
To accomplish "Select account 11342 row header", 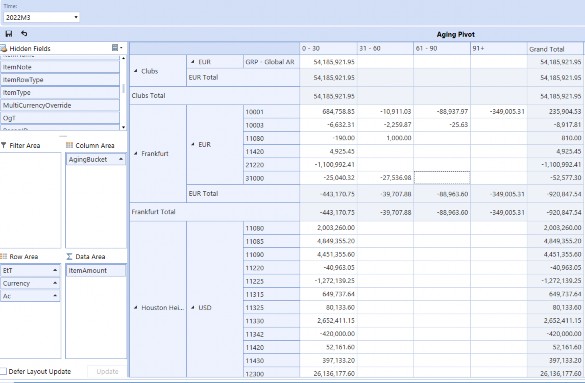I will point(271,334).
